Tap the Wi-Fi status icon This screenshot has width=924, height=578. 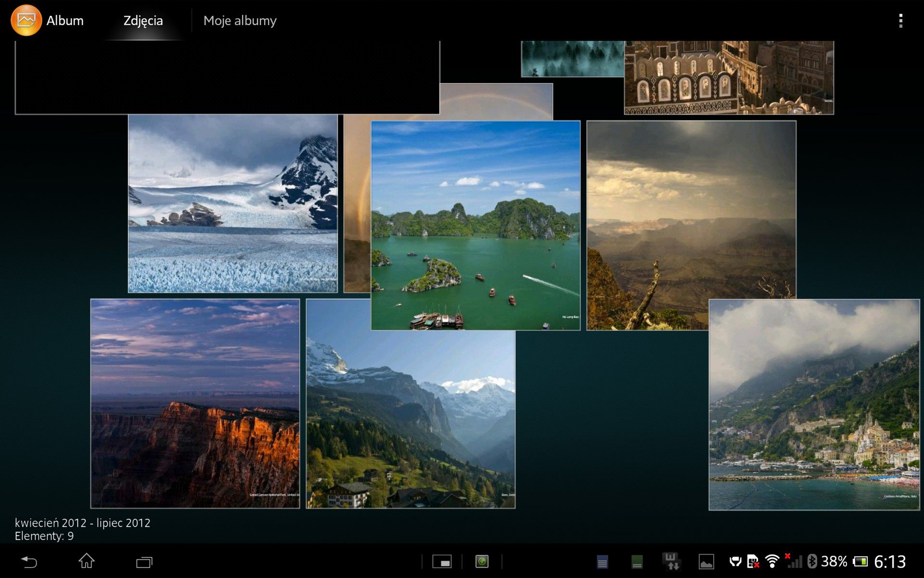coord(772,562)
